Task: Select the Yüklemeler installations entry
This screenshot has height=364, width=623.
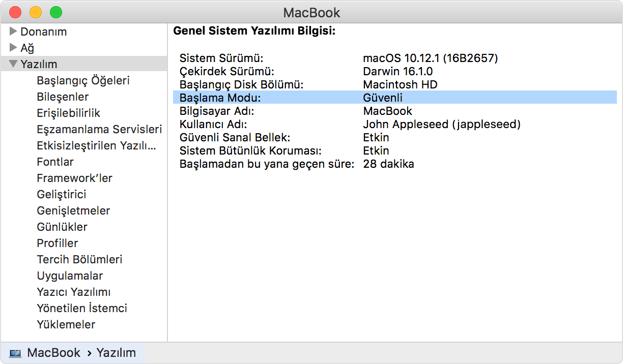Action: click(66, 324)
